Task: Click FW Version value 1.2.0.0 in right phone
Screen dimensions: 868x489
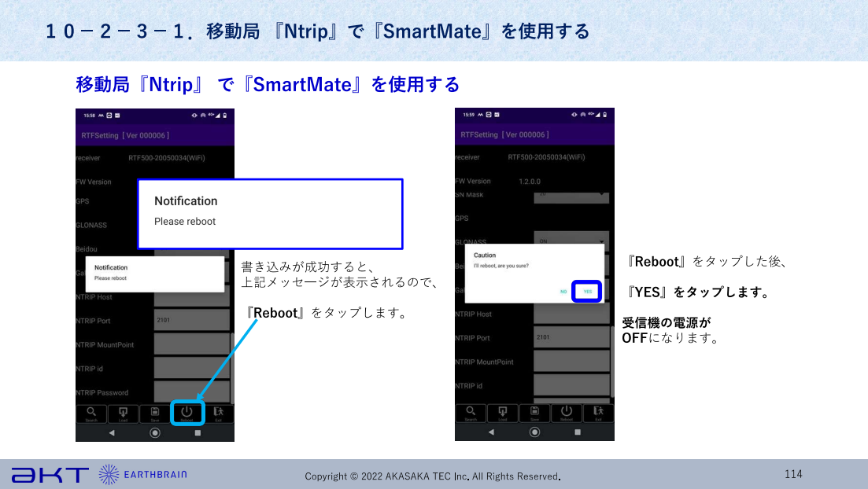Action: point(530,182)
